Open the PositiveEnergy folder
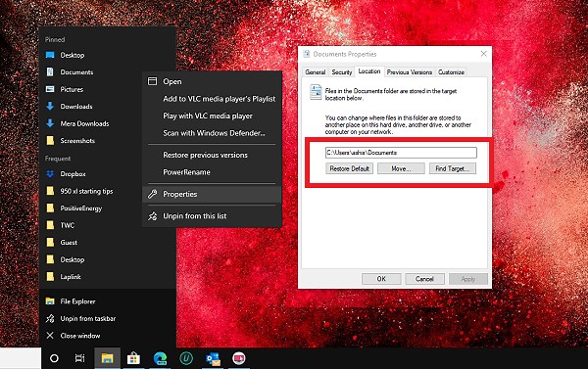 pos(108,208)
